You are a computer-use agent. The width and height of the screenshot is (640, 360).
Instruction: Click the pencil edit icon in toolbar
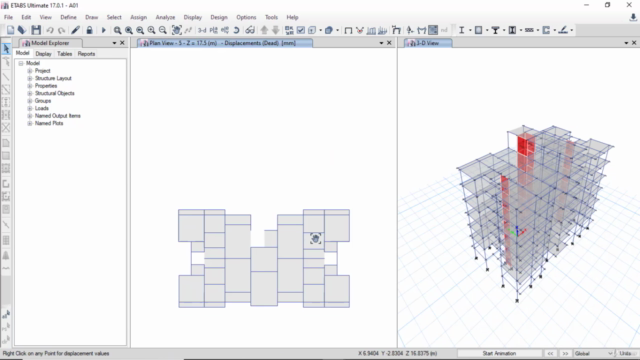[x=76, y=30]
